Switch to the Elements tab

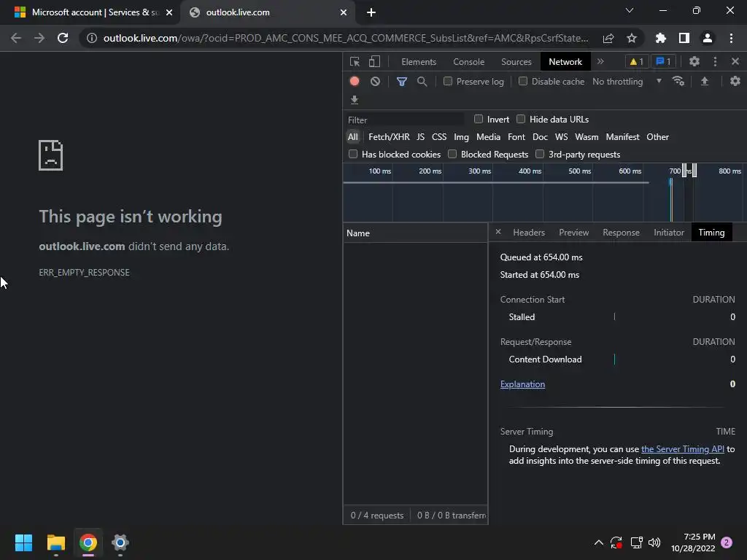click(x=419, y=62)
